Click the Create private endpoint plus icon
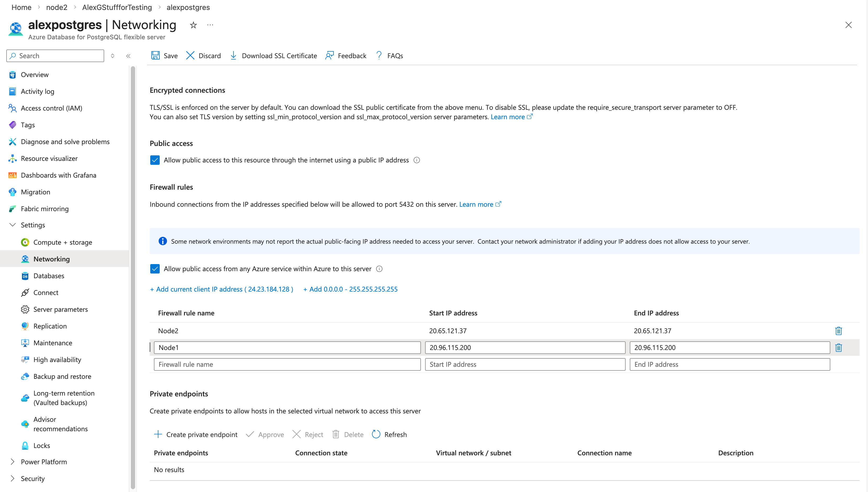 pos(158,435)
